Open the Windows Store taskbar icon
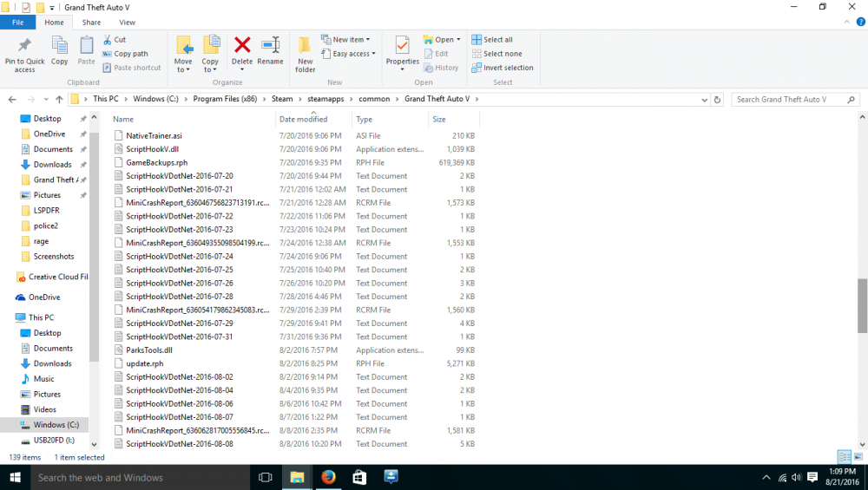The width and height of the screenshot is (868, 490). pos(360,477)
